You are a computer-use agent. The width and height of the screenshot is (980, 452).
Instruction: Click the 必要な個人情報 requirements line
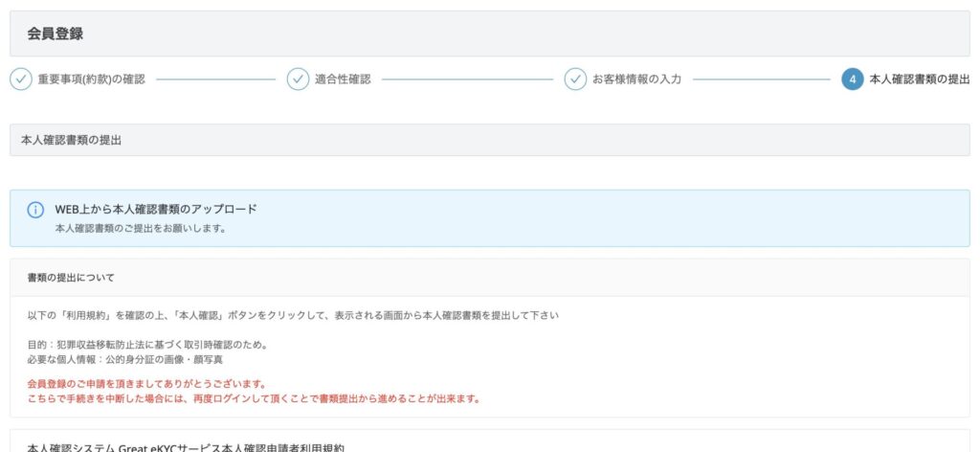click(x=125, y=359)
